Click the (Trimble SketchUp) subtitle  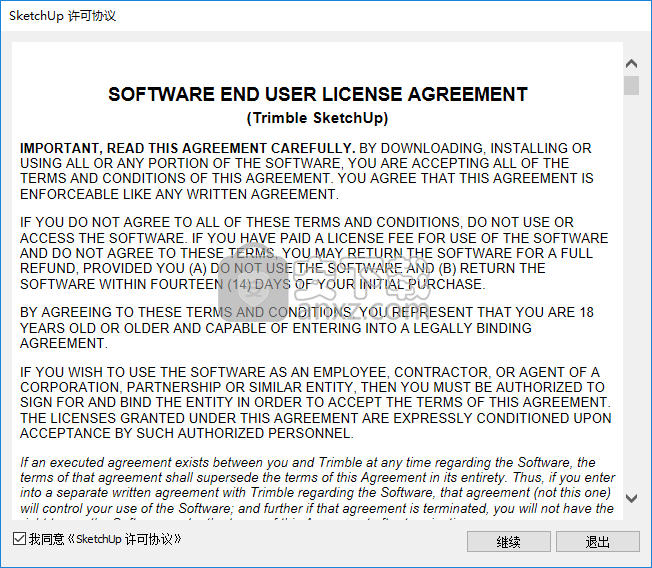[318, 118]
